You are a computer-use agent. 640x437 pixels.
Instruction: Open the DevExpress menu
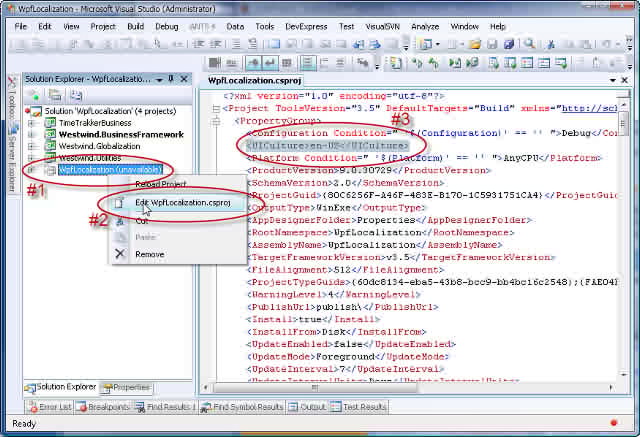[306, 27]
